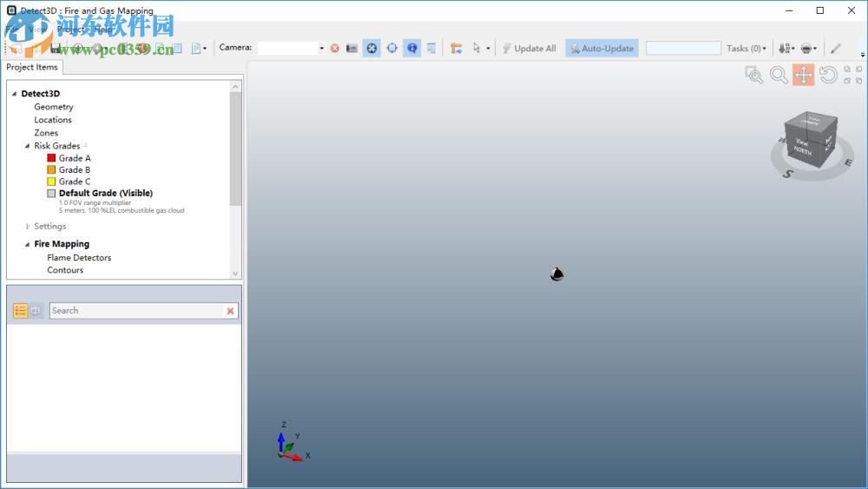Click the pen edit icon in toolbar
This screenshot has height=489, width=868.
835,49
